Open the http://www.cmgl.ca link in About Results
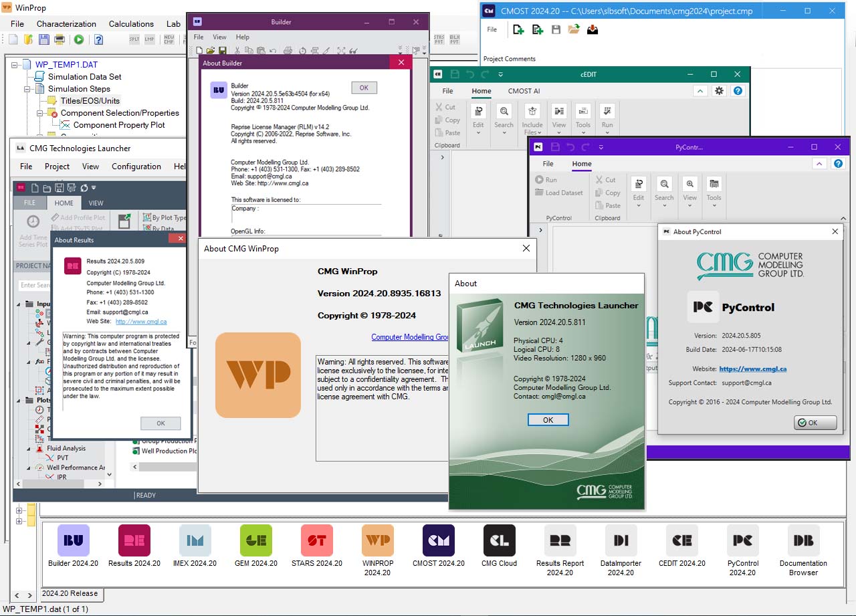856x616 pixels. pos(141,322)
